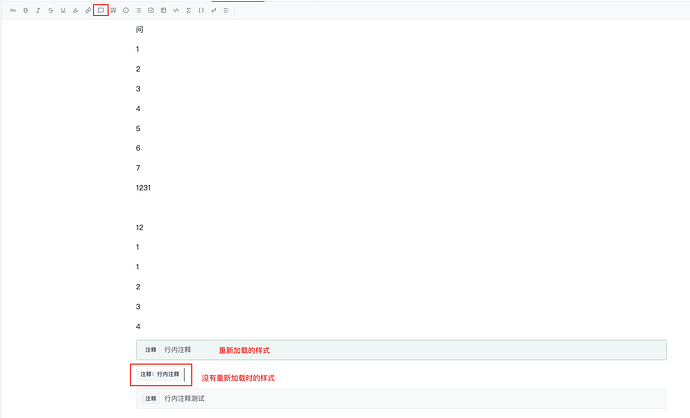Click the 行内注释测试 annotation block
The width and height of the screenshot is (690, 418).
(x=401, y=399)
